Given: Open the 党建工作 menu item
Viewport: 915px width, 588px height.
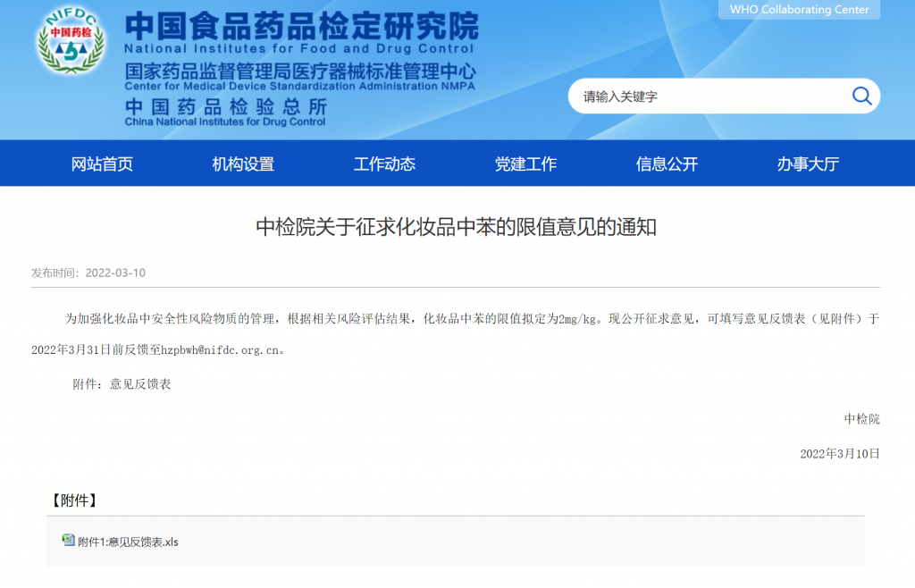Looking at the screenshot, I should pos(525,164).
